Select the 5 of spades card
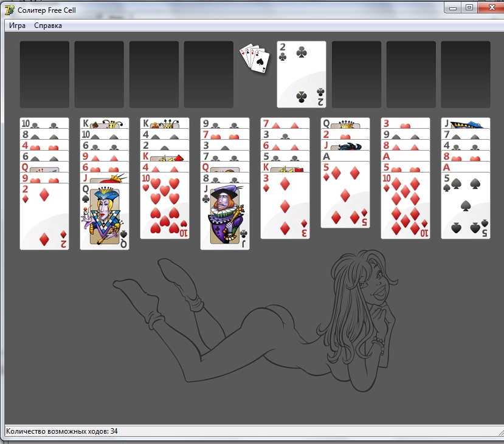504x444 pixels. pyautogui.click(x=466, y=205)
